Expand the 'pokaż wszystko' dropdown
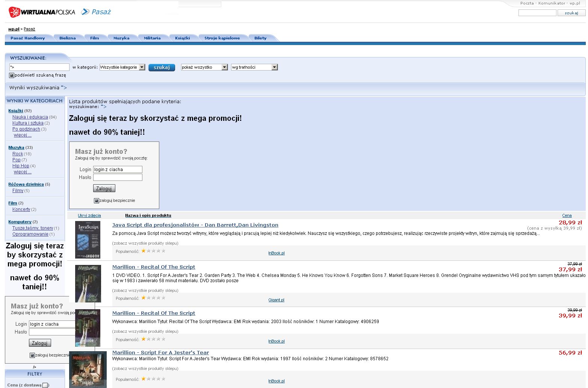Viewport: 588px width, 388px height. coord(204,67)
